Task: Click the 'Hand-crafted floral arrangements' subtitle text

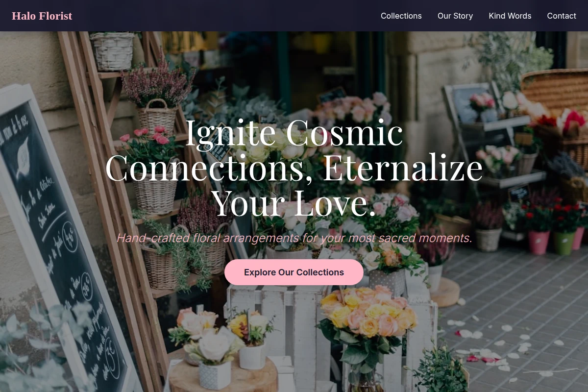Action: 294,238
